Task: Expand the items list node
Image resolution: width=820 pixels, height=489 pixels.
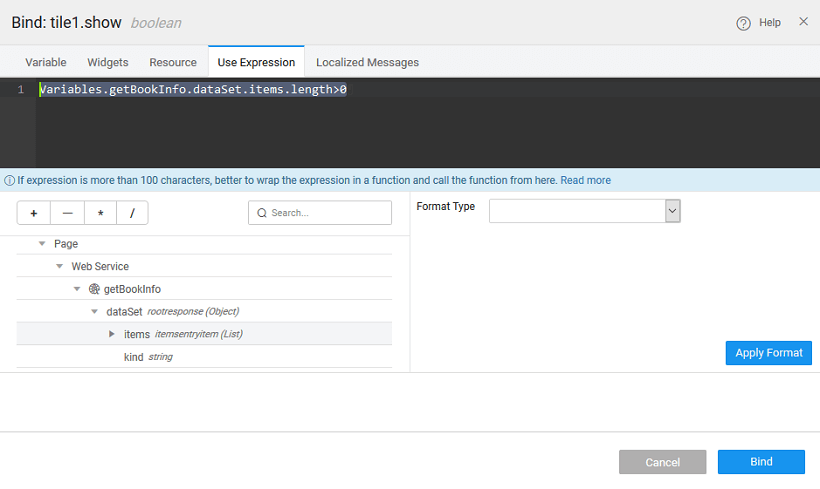Action: [112, 334]
